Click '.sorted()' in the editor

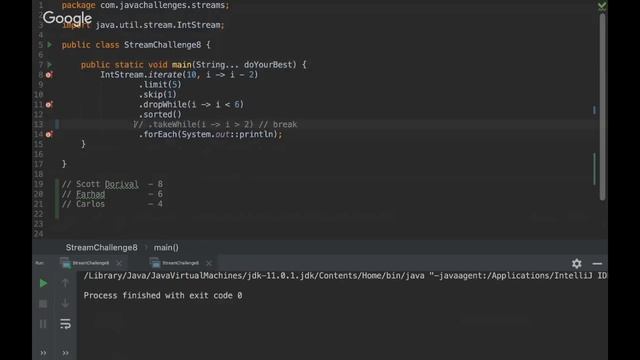tap(160, 115)
